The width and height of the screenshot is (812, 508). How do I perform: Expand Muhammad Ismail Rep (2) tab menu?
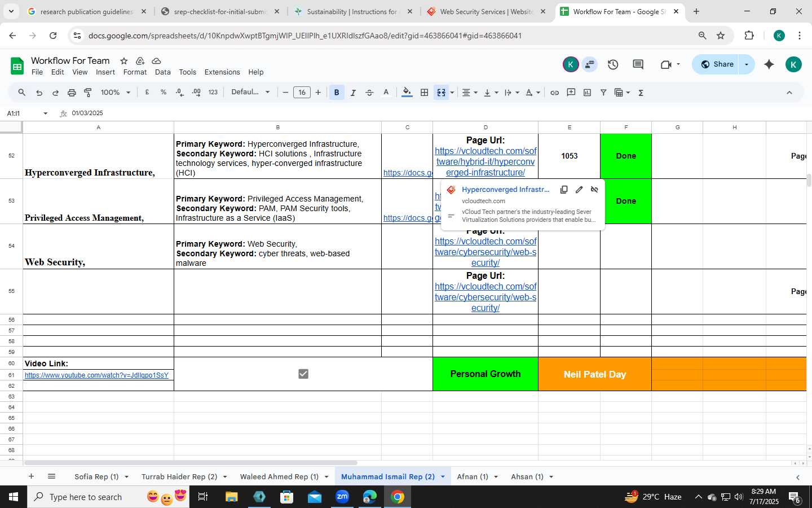click(x=443, y=477)
